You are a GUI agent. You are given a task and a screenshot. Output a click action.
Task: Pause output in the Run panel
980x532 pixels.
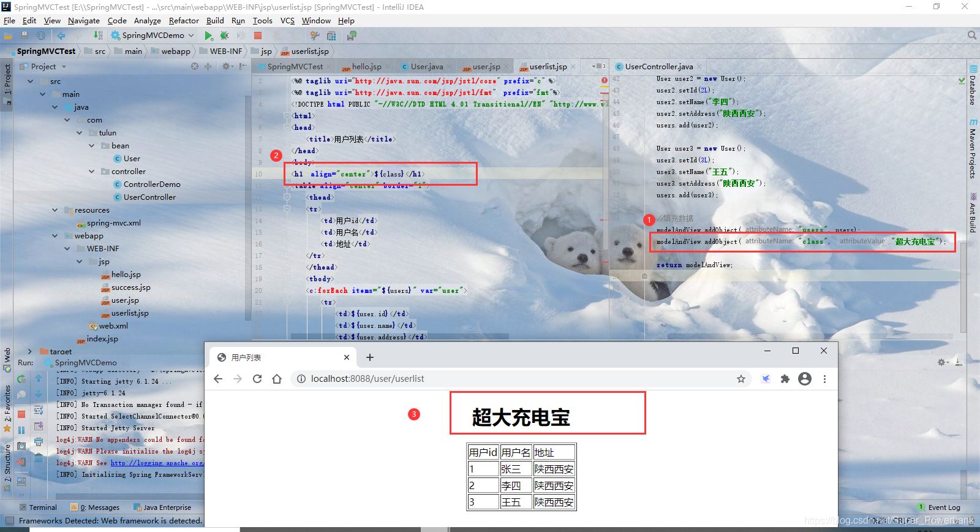[x=21, y=430]
